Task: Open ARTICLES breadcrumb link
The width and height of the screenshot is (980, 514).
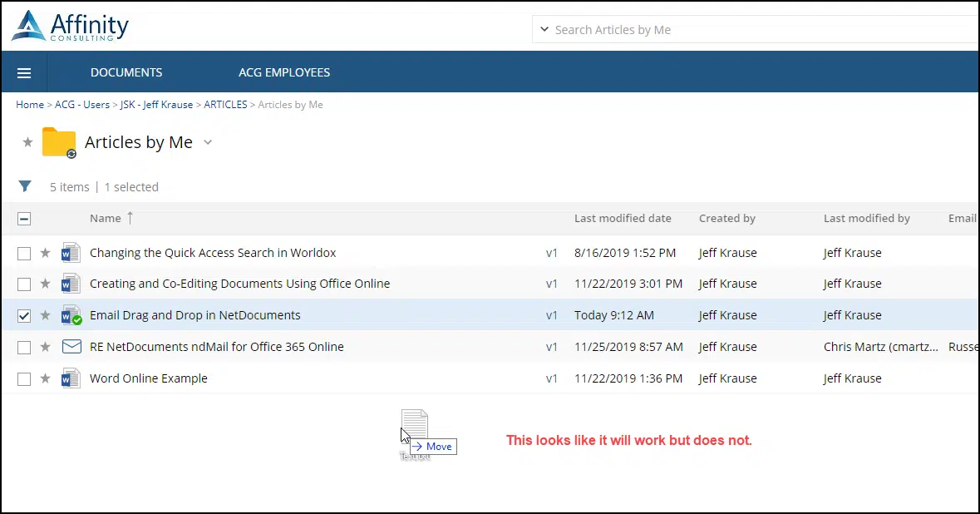Action: (225, 105)
